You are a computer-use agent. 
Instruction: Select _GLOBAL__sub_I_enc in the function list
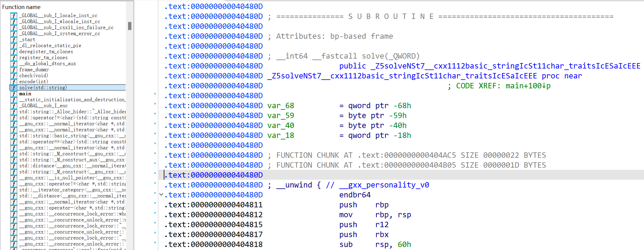click(x=43, y=106)
